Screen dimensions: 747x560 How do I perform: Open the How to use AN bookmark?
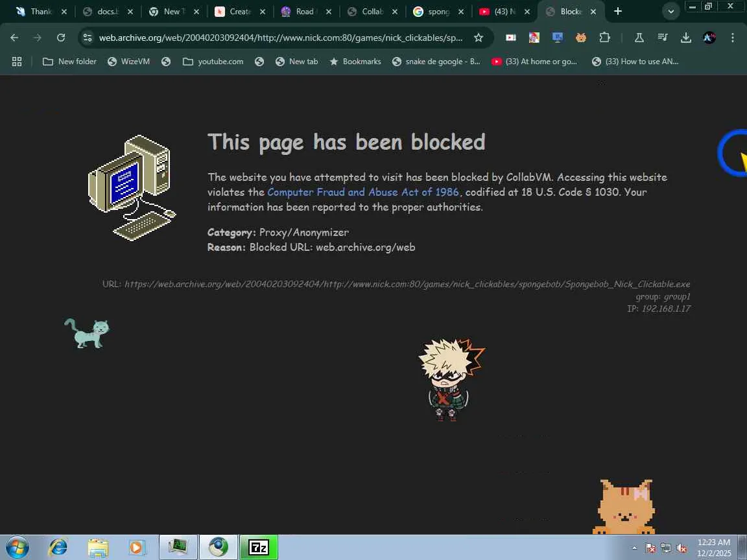pyautogui.click(x=635, y=62)
